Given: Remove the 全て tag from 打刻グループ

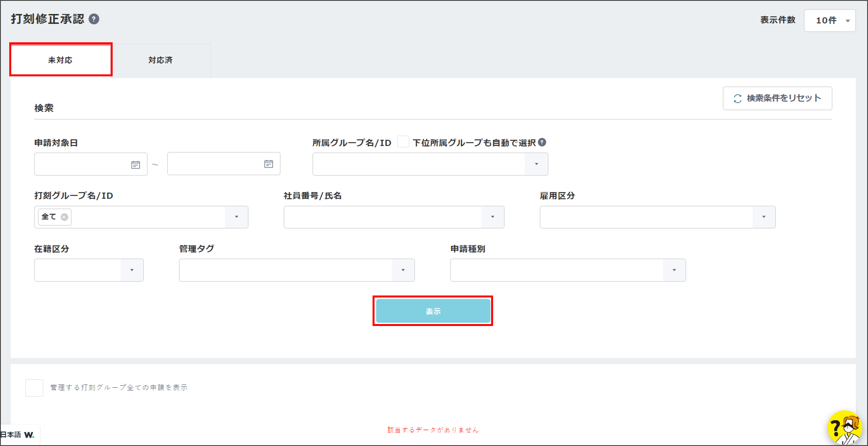Looking at the screenshot, I should pyautogui.click(x=64, y=217).
